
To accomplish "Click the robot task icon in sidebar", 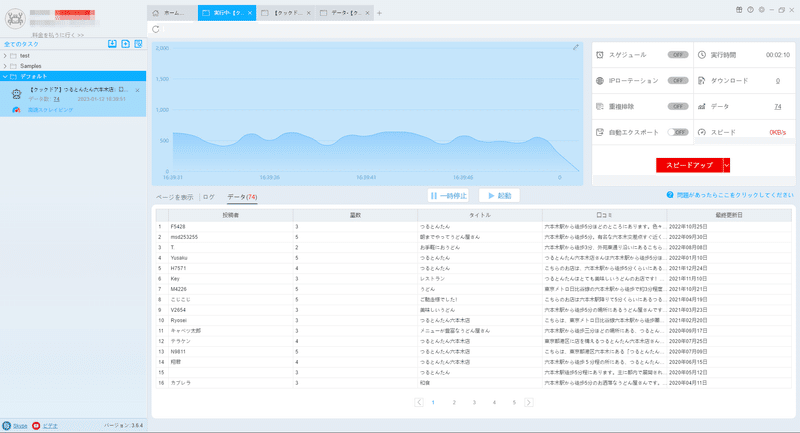I will click(16, 94).
